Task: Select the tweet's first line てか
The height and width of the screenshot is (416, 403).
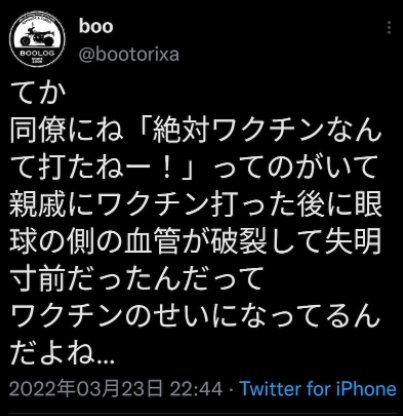Action: tap(36, 95)
